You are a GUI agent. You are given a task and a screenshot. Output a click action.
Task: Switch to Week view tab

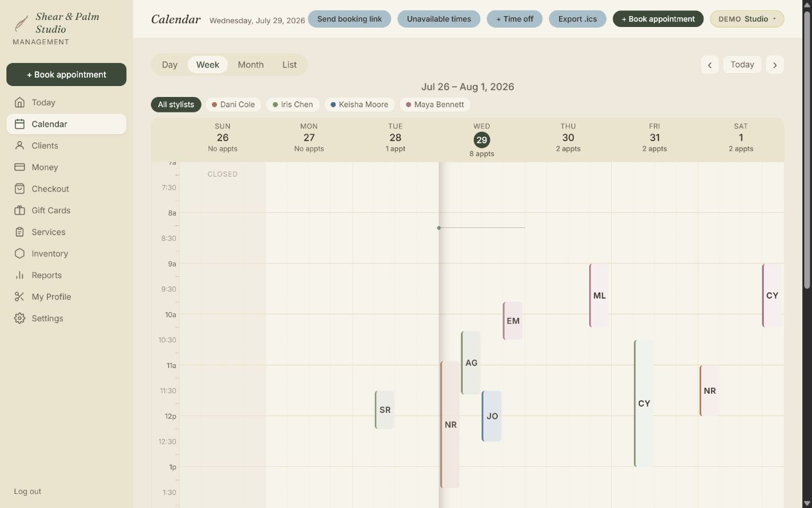tap(208, 65)
